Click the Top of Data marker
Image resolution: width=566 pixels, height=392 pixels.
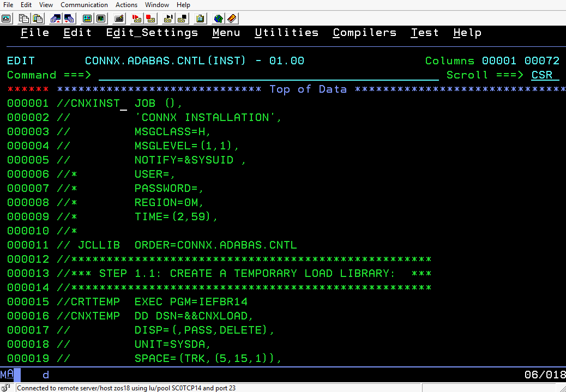tap(308, 89)
